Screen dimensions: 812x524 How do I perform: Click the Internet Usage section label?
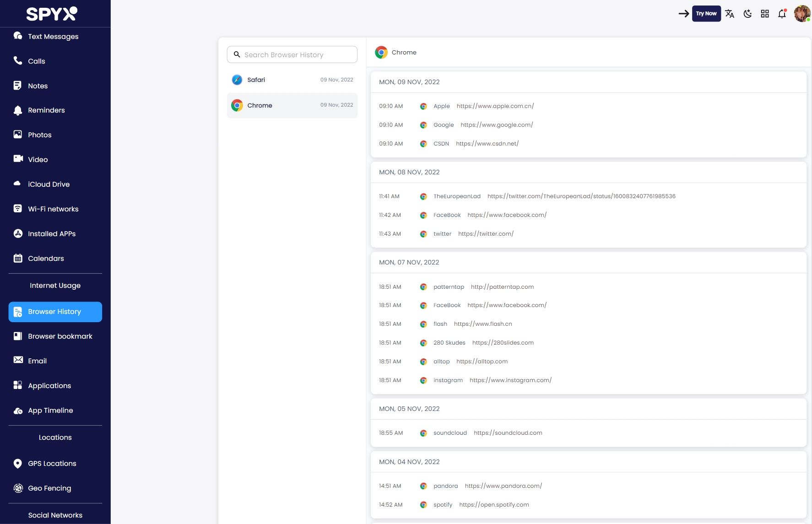pos(55,286)
